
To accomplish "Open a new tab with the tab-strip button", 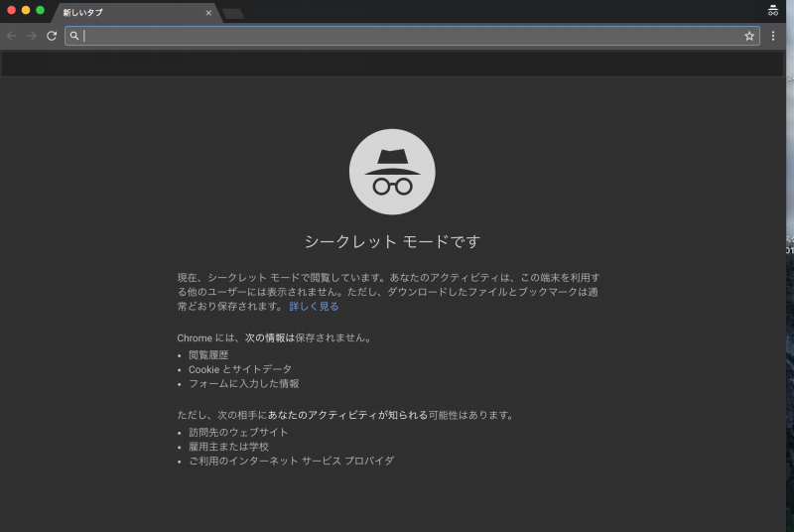I will (x=233, y=14).
